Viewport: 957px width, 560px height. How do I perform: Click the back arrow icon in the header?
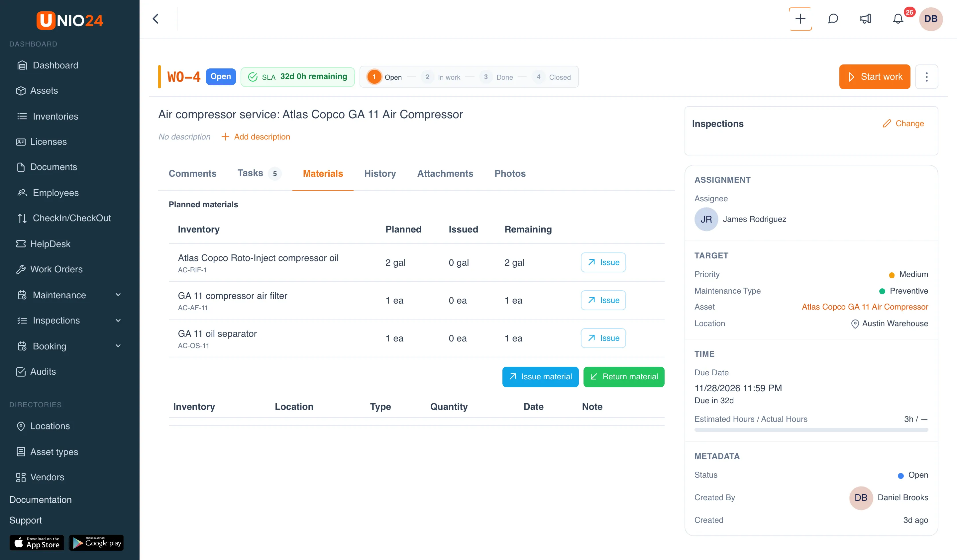tap(156, 19)
